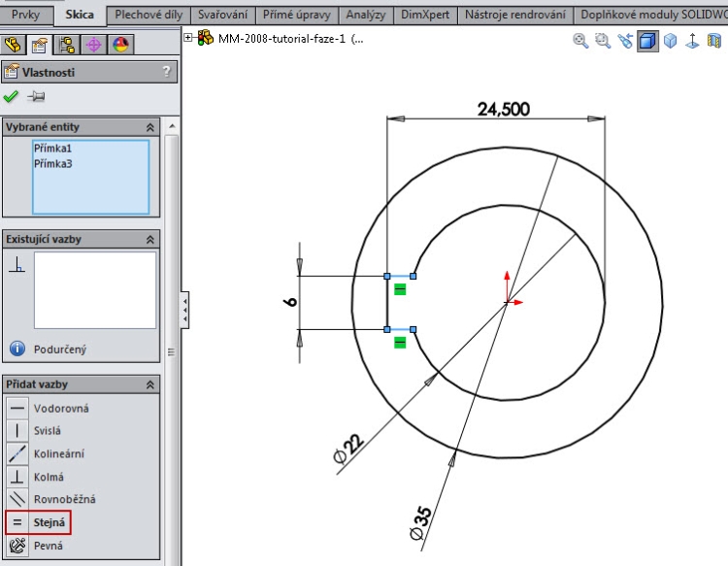Click the existing relations list box
This screenshot has height=566, width=728.
pos(95,290)
